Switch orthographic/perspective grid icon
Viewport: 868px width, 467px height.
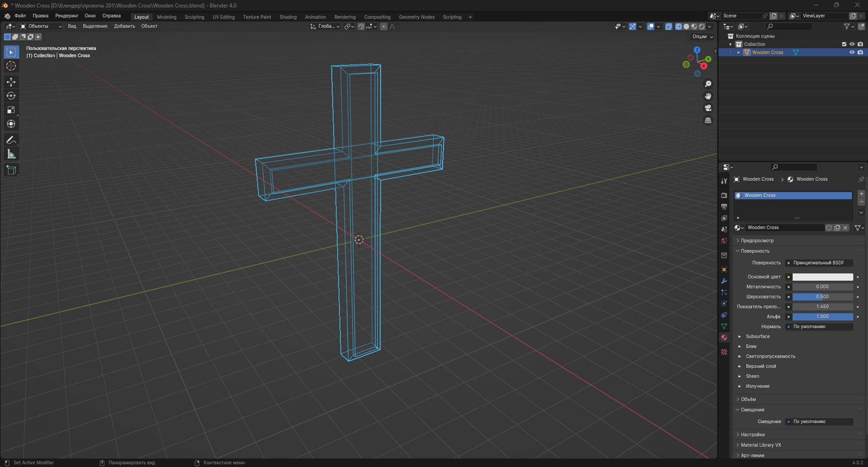(708, 120)
